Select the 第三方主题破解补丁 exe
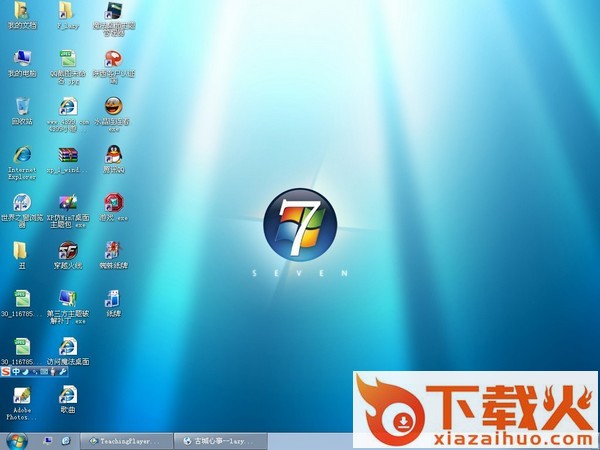This screenshot has width=600, height=450. coord(68,298)
